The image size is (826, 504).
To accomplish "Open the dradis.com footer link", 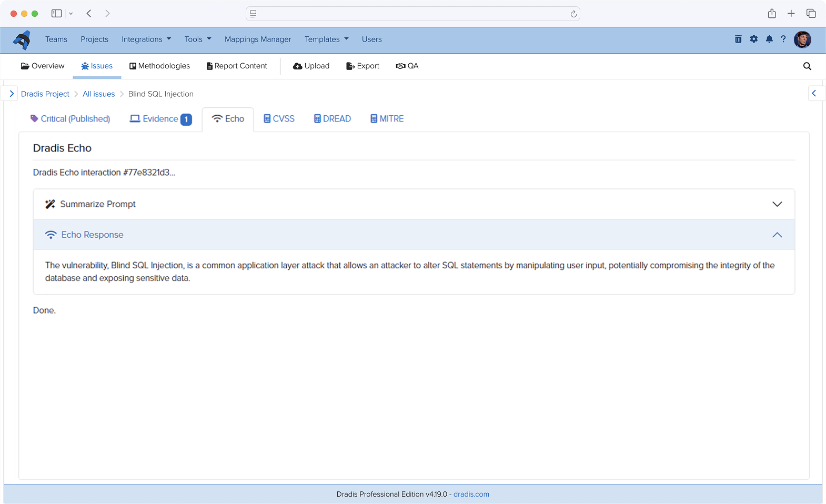I will pyautogui.click(x=471, y=494).
